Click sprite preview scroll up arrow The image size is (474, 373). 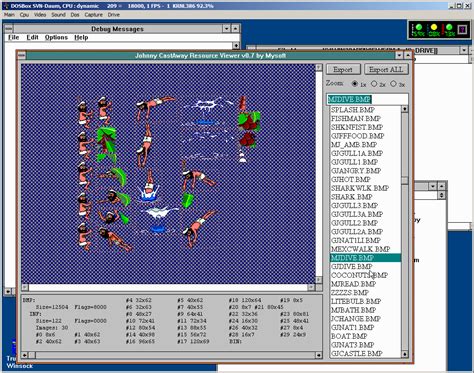[x=318, y=68]
